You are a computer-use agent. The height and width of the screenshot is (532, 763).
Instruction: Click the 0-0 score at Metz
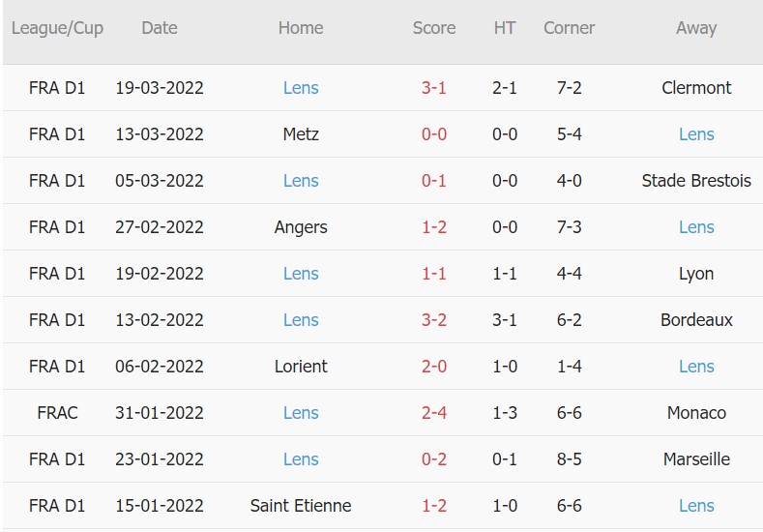[x=433, y=134]
